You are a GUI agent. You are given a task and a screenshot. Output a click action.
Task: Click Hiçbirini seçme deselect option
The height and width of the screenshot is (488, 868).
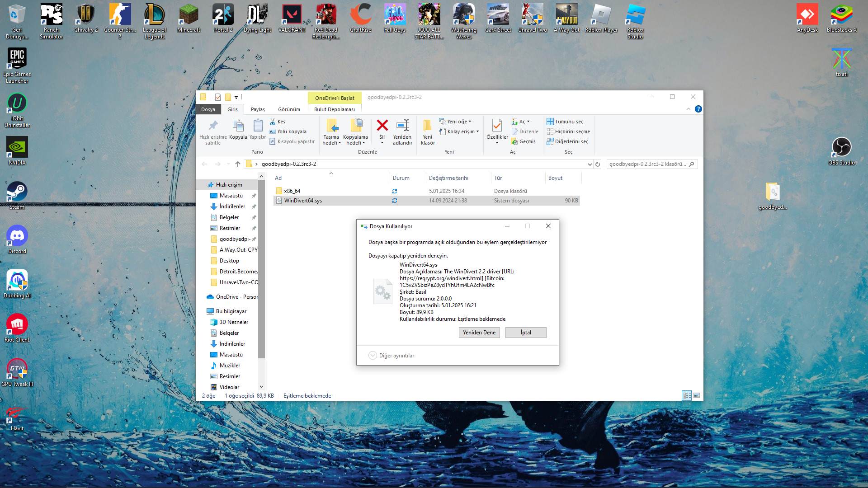(x=568, y=131)
